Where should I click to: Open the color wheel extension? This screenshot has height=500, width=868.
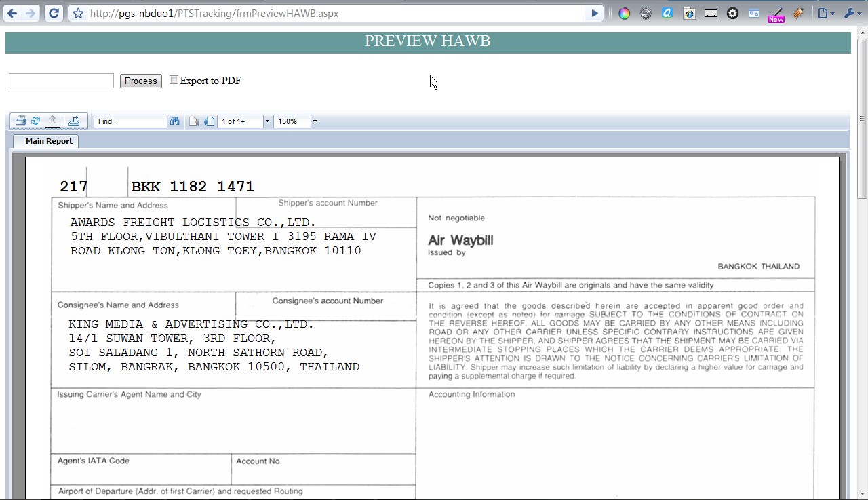click(625, 13)
